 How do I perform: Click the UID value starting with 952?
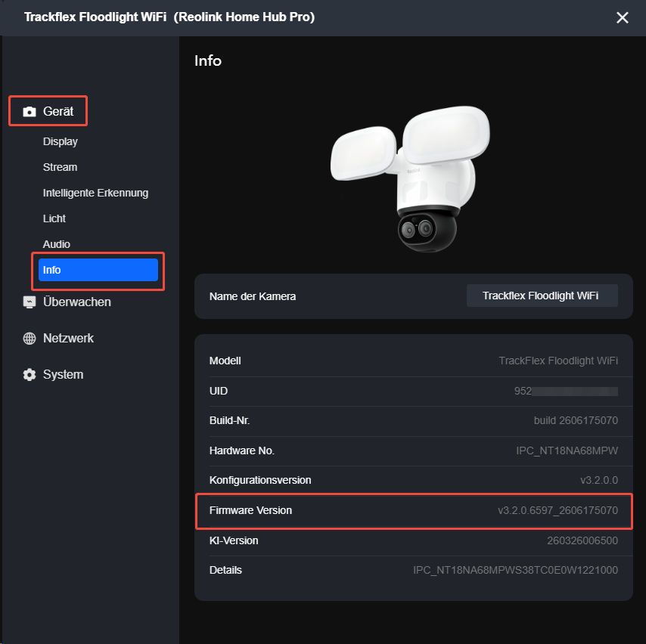[x=566, y=392]
